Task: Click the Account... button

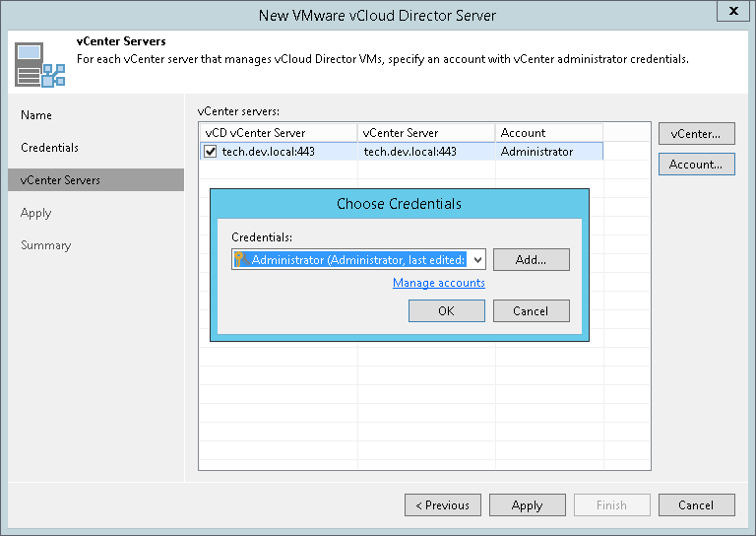Action: [697, 164]
